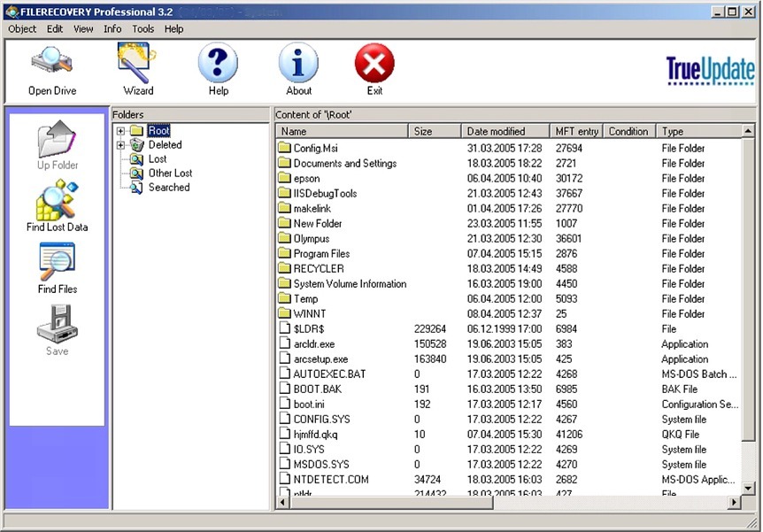Image resolution: width=763 pixels, height=532 pixels.
Task: Select the Olympus folder icon
Action: pos(284,238)
